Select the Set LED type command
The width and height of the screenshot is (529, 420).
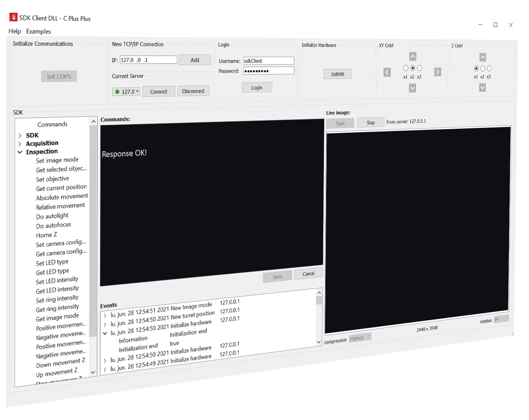[x=52, y=263]
